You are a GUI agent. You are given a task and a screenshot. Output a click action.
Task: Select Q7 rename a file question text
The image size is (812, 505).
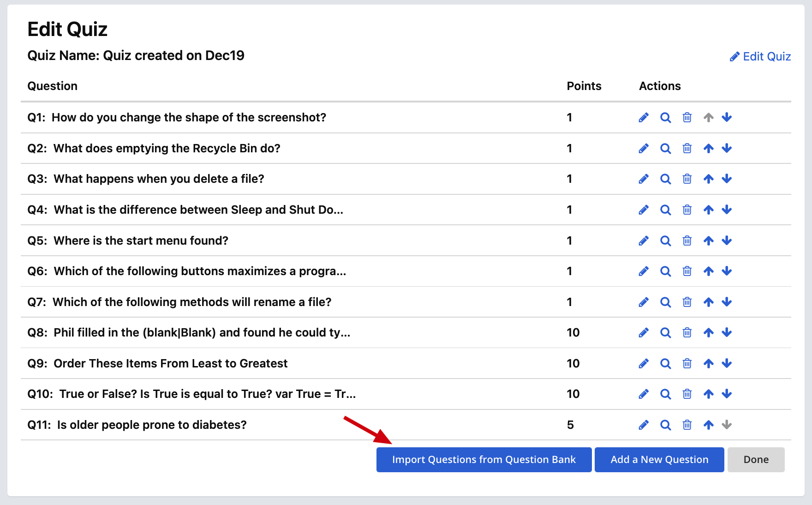[192, 302]
